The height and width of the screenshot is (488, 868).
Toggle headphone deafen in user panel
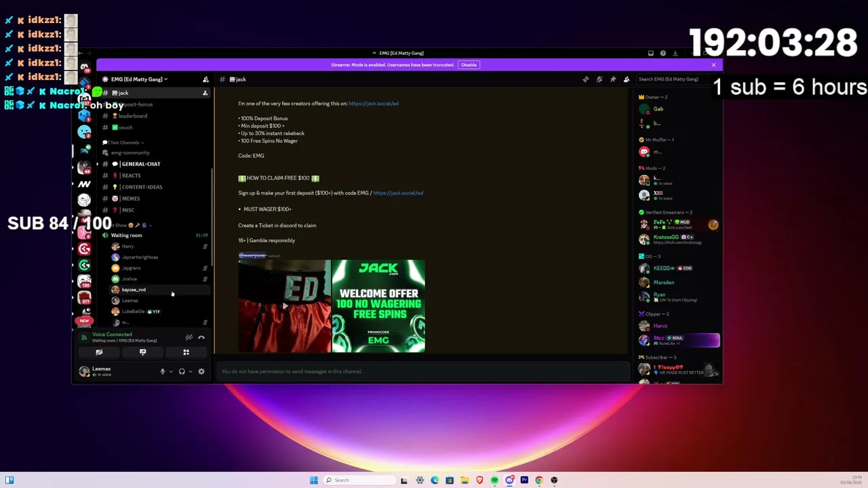point(182,371)
